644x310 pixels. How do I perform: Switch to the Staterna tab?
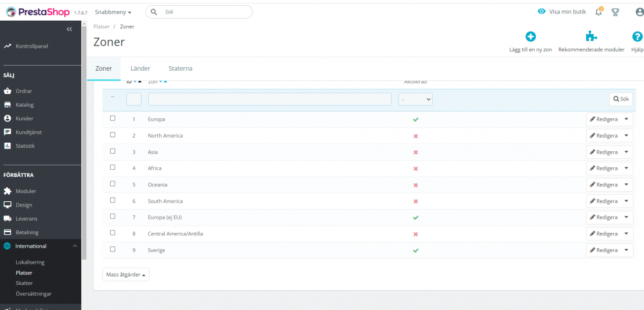click(x=180, y=68)
